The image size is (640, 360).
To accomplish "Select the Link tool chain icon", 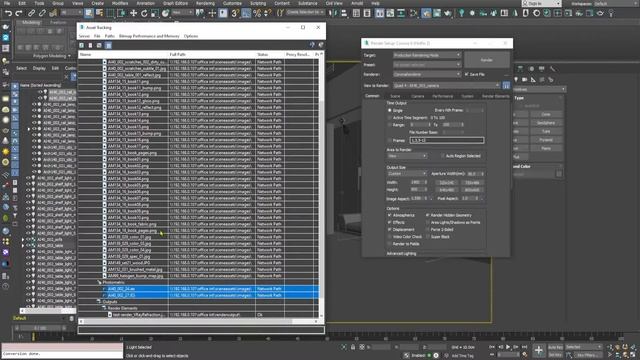I will [31, 13].
